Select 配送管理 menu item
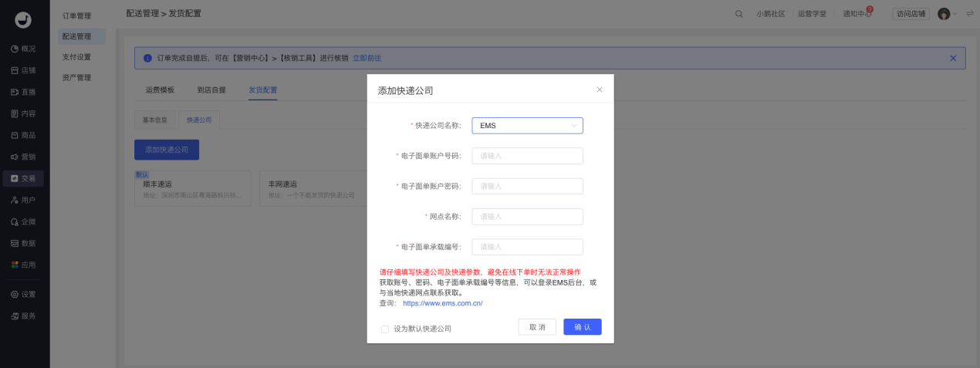Screen dimensions: 980x368 [x=81, y=36]
